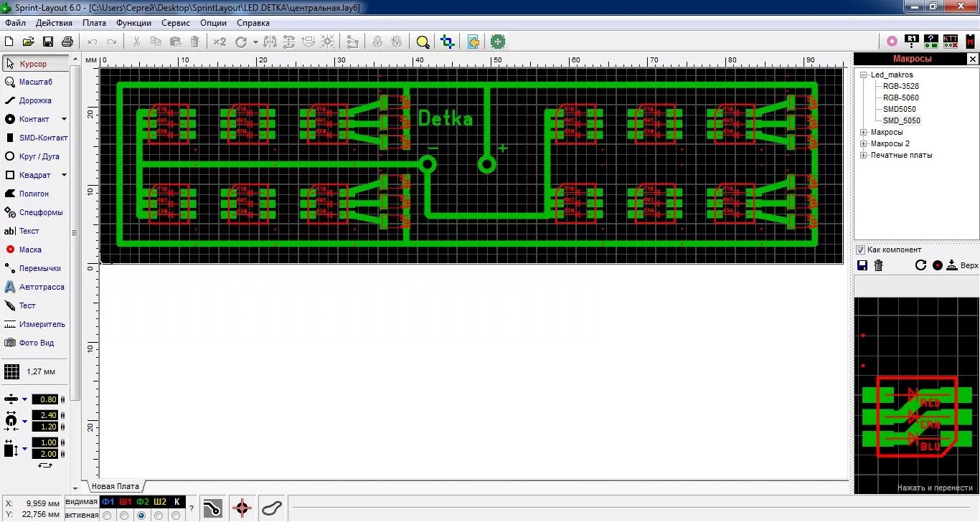
Task: Select the Контакт pad tool
Action: coord(29,119)
